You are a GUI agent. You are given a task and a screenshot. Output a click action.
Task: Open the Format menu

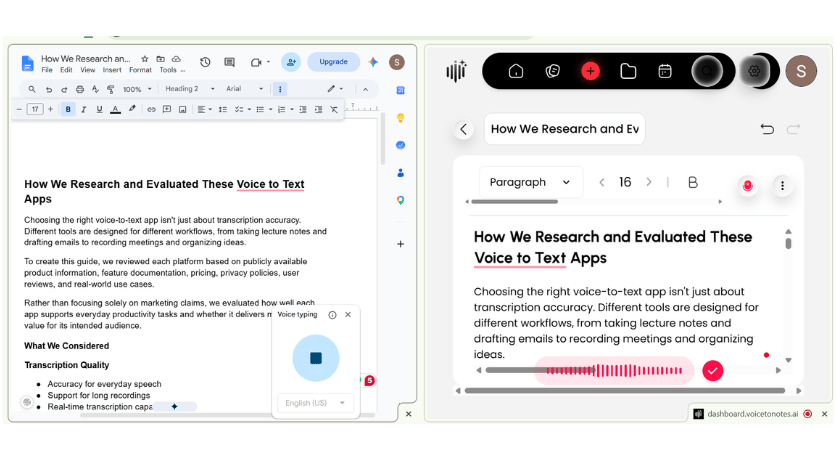coord(140,70)
